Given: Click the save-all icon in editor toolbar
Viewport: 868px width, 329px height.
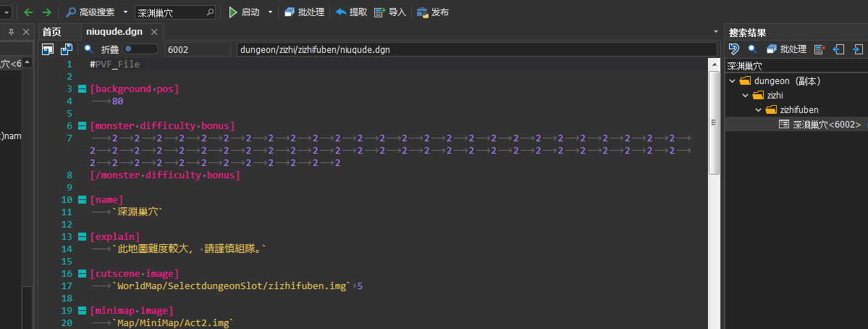Looking at the screenshot, I should coord(67,49).
